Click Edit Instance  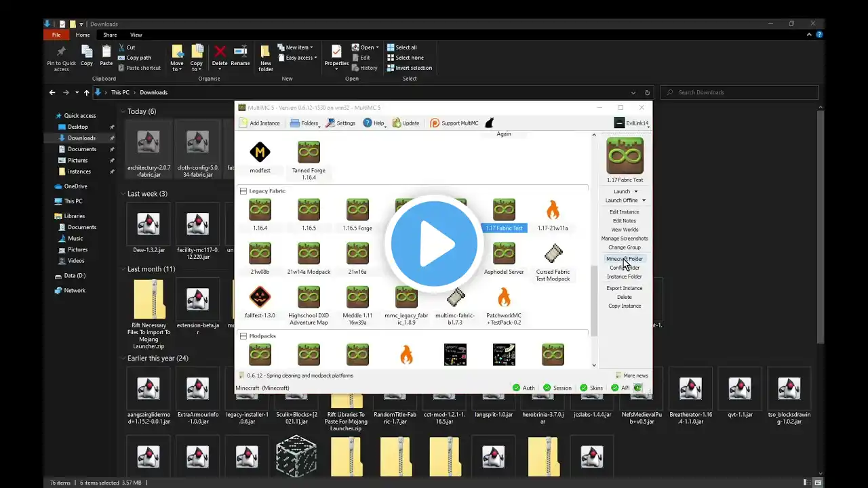pos(625,212)
